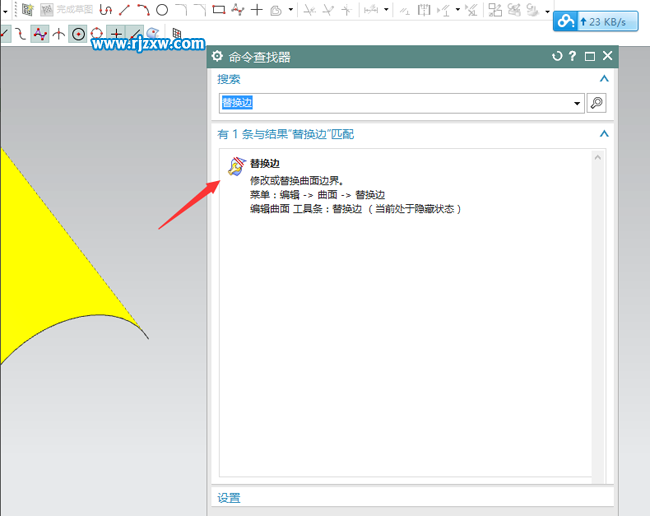Click the Quick Extend icon

328,10
